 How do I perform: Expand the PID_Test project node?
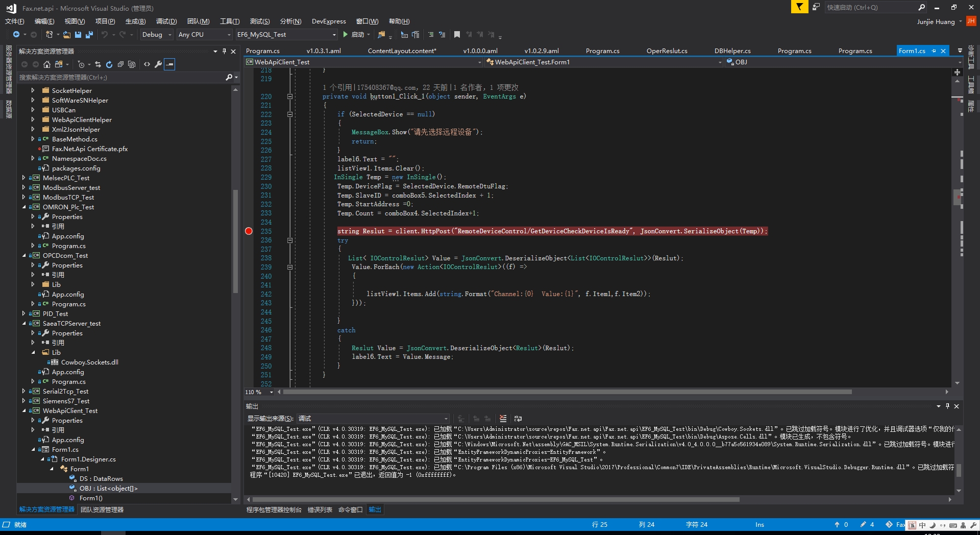(24, 314)
